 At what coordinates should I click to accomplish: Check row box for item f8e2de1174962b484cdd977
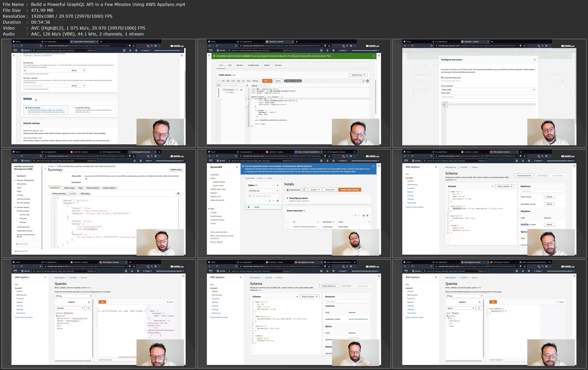tap(288, 227)
